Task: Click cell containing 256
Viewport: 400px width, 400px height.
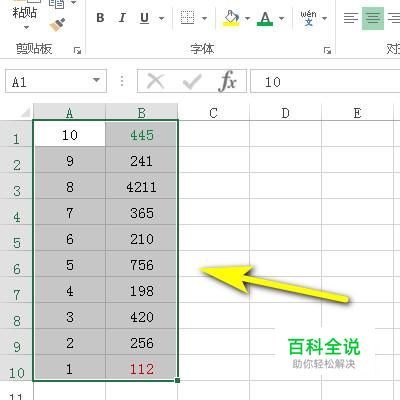Action: 142,342
